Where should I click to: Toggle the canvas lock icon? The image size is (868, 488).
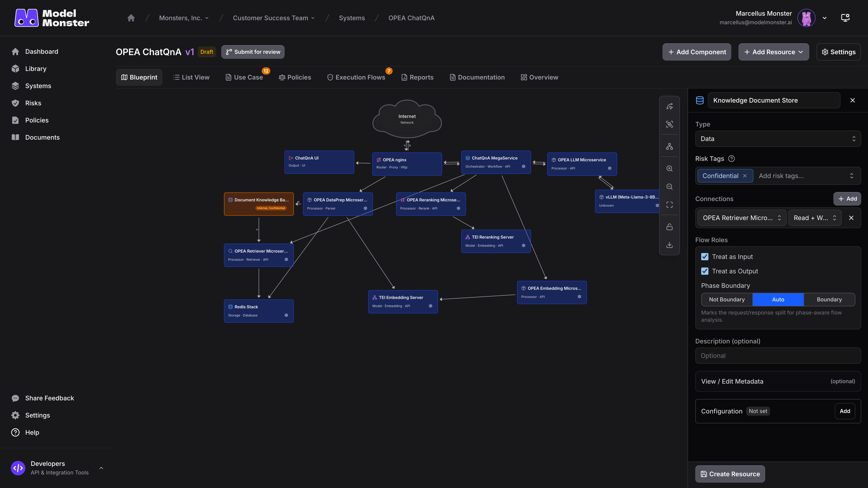pyautogui.click(x=670, y=227)
